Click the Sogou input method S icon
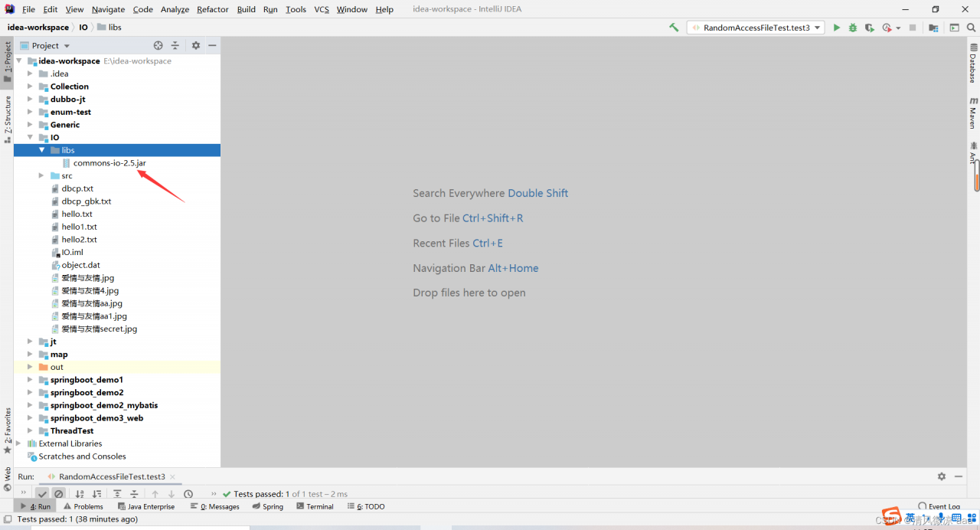The image size is (980, 530). [891, 515]
